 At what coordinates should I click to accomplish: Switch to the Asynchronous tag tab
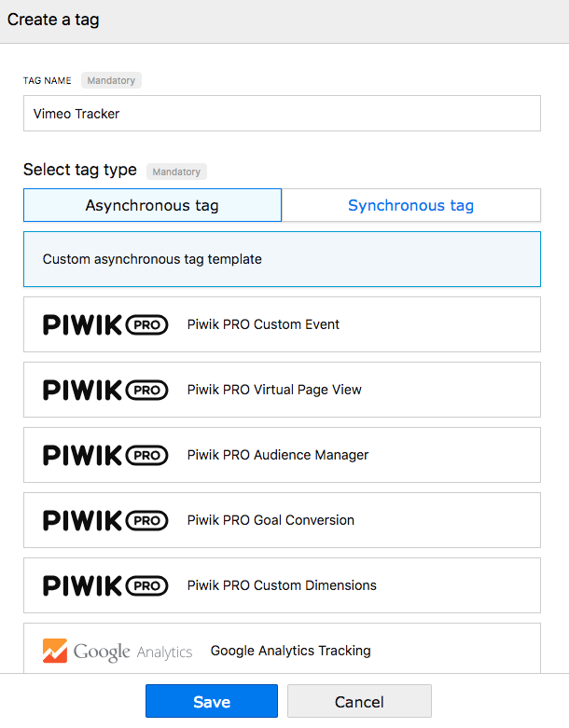pos(152,205)
